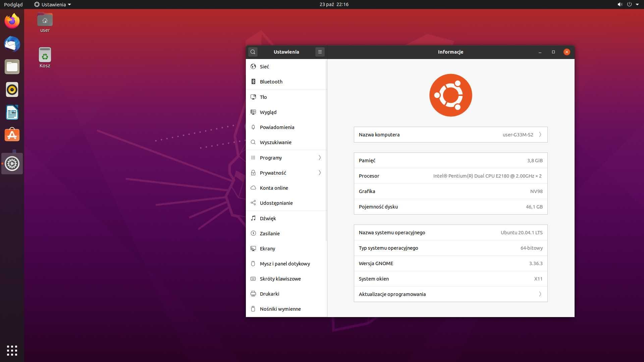Viewport: 644px width, 362px height.
Task: Click the Tło monitor icon
Action: click(253, 97)
